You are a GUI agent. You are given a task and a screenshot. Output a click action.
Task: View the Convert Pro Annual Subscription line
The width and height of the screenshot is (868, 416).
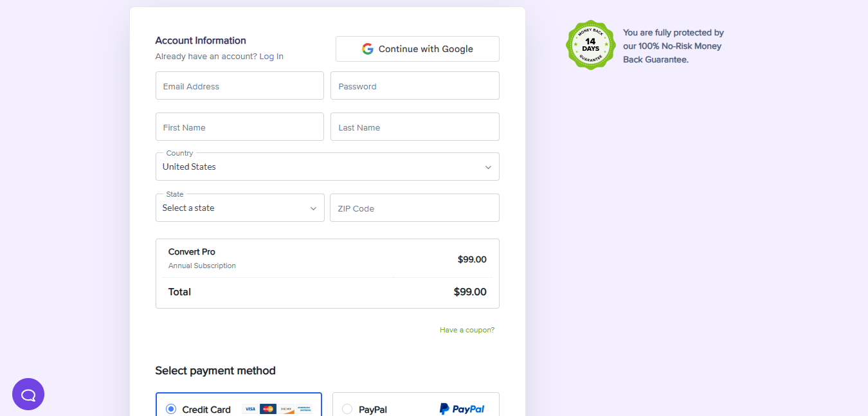pos(202,257)
